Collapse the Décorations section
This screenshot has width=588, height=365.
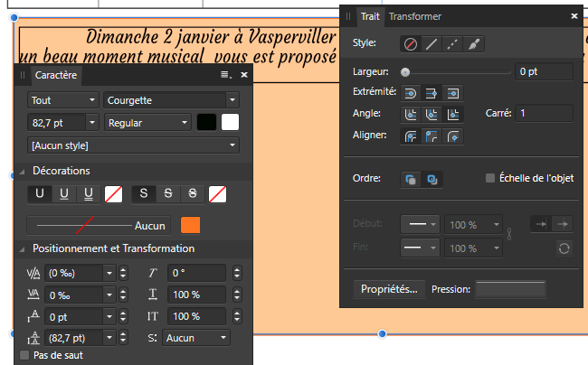22,172
